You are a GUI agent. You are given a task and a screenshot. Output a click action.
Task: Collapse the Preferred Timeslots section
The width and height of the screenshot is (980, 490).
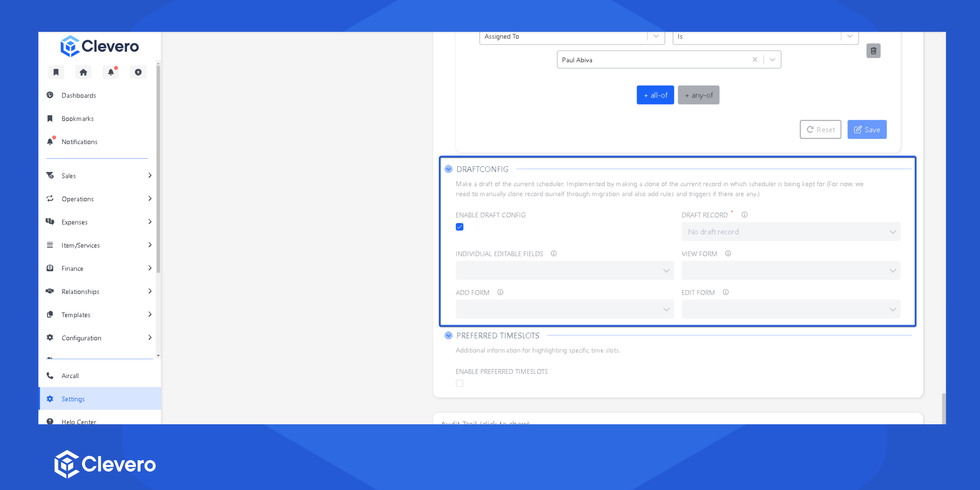click(448, 336)
